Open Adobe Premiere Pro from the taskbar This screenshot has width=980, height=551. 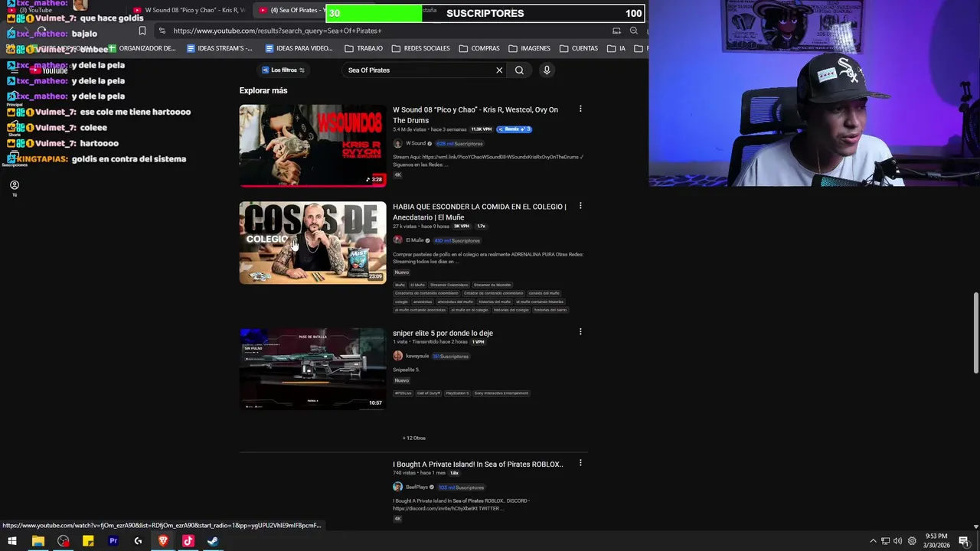pyautogui.click(x=113, y=541)
